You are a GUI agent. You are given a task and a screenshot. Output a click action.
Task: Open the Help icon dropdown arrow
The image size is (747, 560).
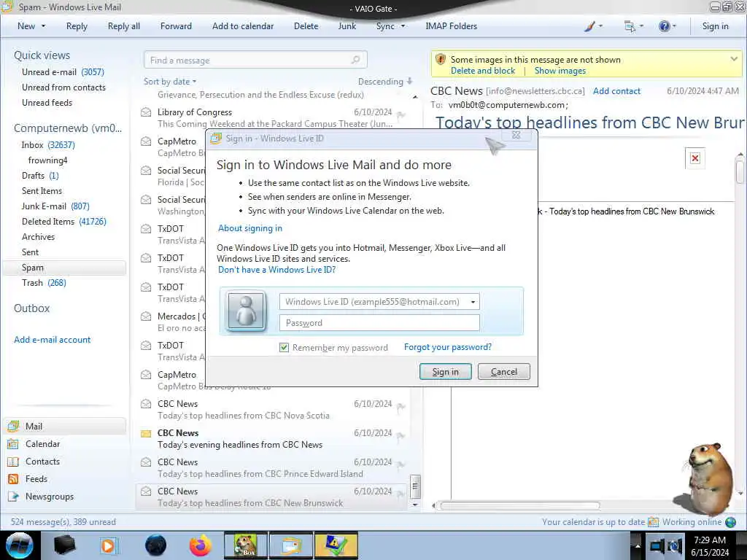coord(674,26)
